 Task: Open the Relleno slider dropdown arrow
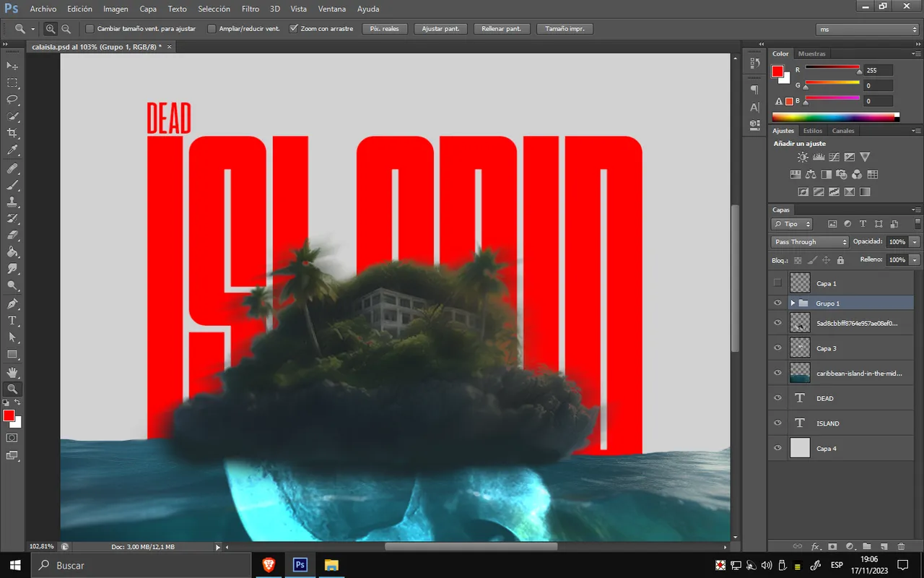click(915, 259)
